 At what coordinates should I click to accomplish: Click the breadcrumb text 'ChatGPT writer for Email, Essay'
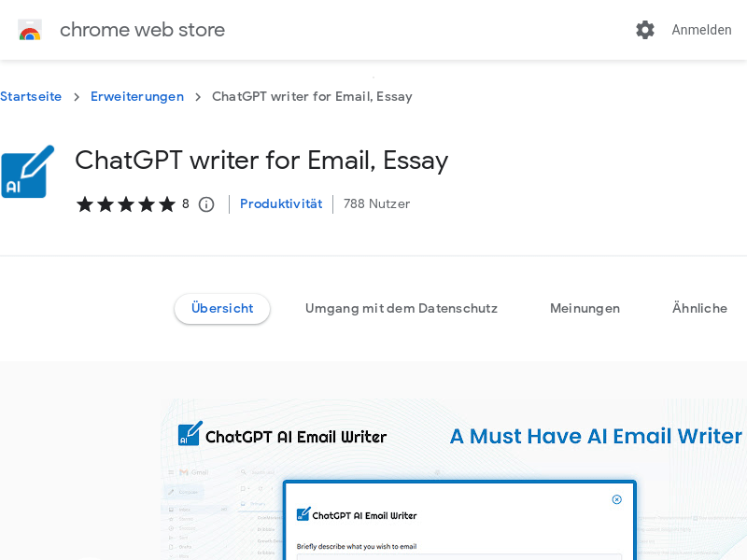(312, 97)
